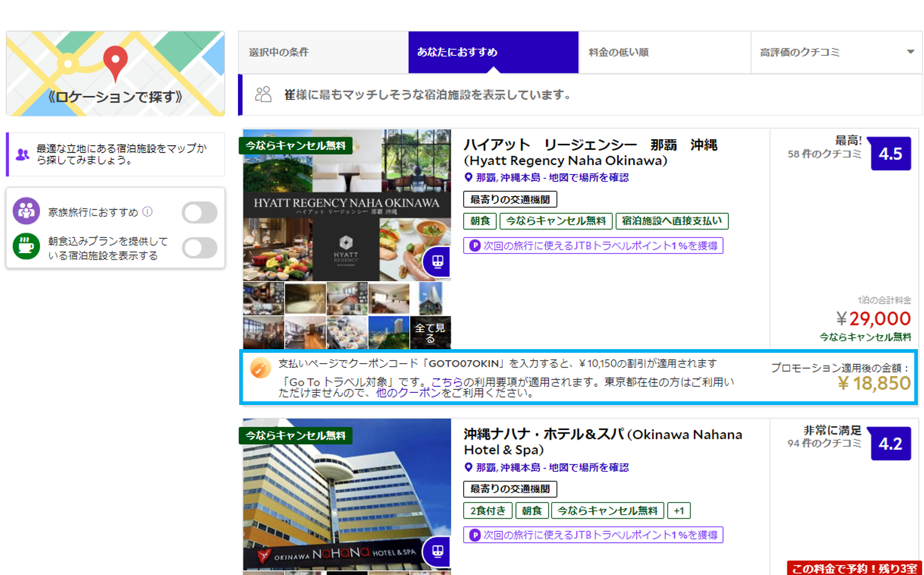The width and height of the screenshot is (924, 575).
Task: Enable the 朝食込みプラン filter toggle
Action: (200, 248)
